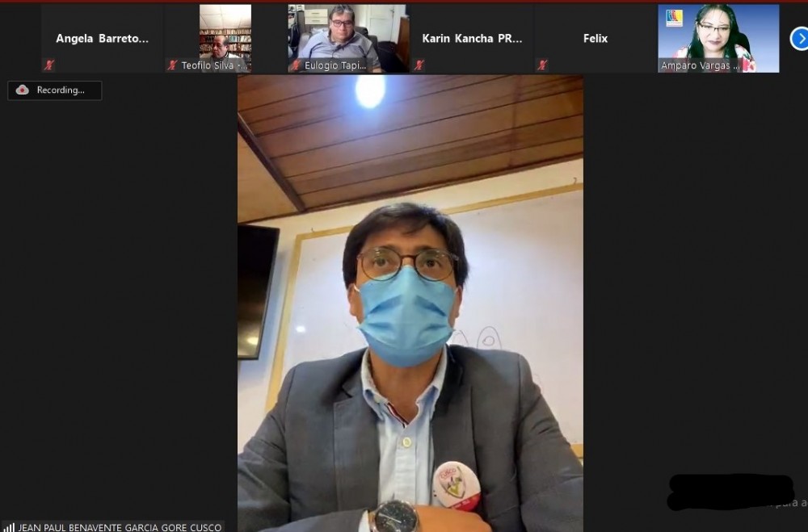
Task: Show next participants with the blue arrow
Action: [x=798, y=38]
